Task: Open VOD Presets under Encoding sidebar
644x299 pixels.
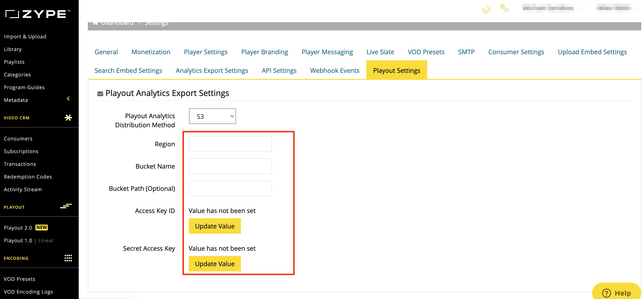Action: click(20, 279)
